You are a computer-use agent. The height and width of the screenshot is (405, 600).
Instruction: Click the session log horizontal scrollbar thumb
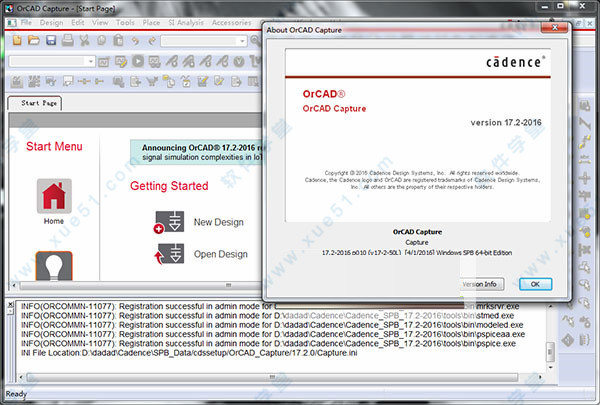coord(272,377)
